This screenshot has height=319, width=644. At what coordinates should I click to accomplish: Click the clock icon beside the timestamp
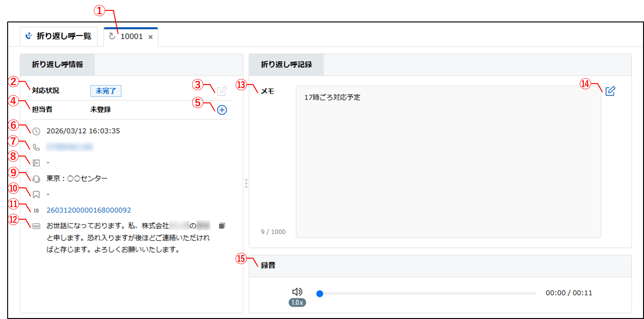pyautogui.click(x=36, y=131)
